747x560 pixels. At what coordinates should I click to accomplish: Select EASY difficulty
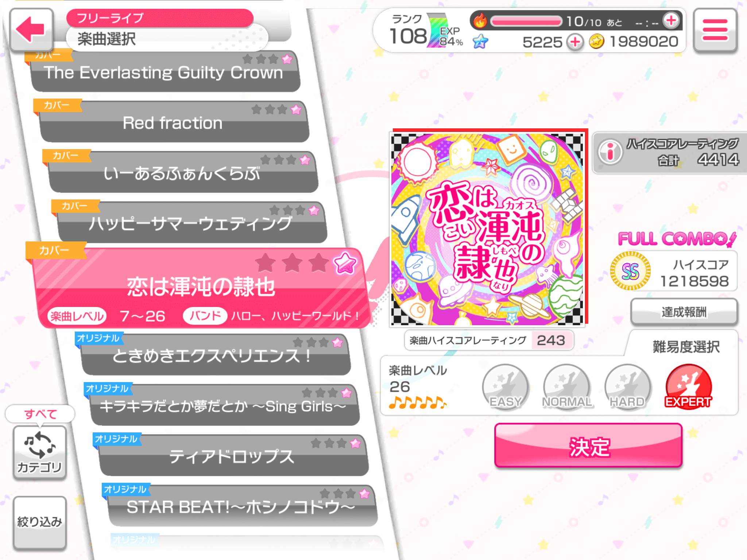tap(506, 387)
